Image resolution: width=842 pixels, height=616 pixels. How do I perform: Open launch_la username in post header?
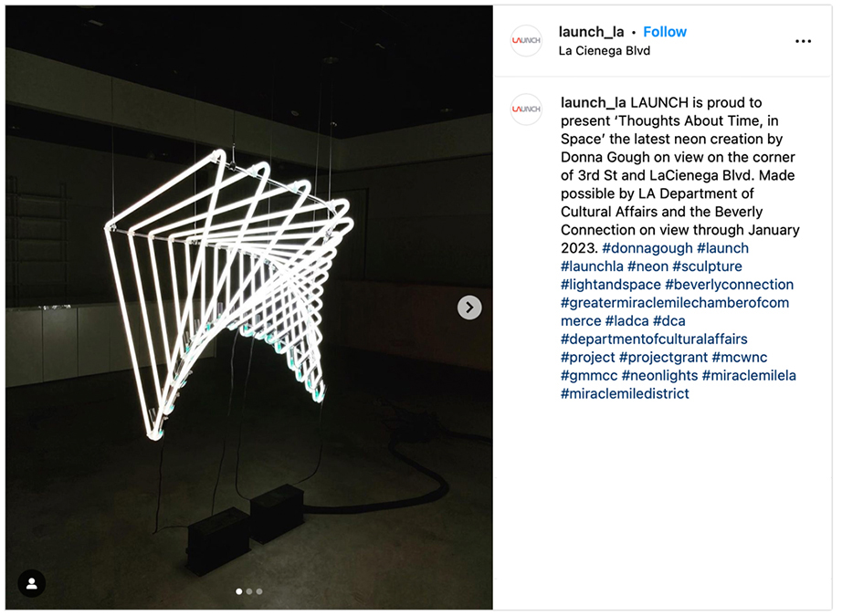(591, 32)
